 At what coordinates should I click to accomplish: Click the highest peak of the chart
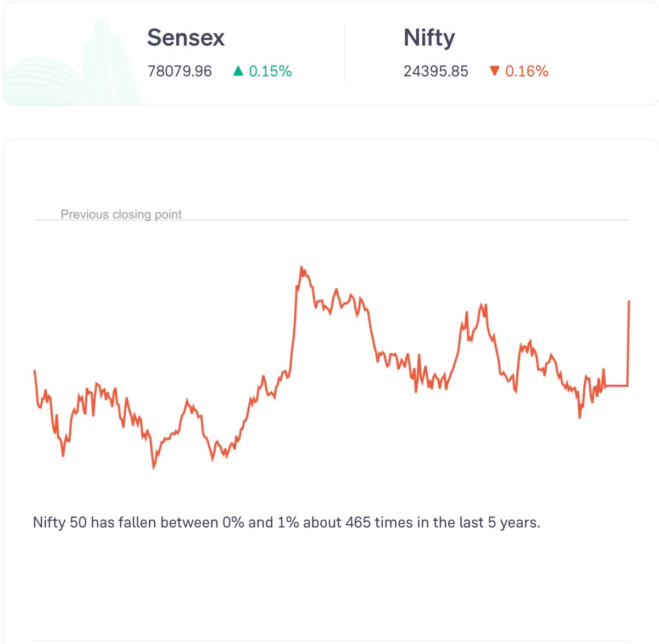(301, 268)
